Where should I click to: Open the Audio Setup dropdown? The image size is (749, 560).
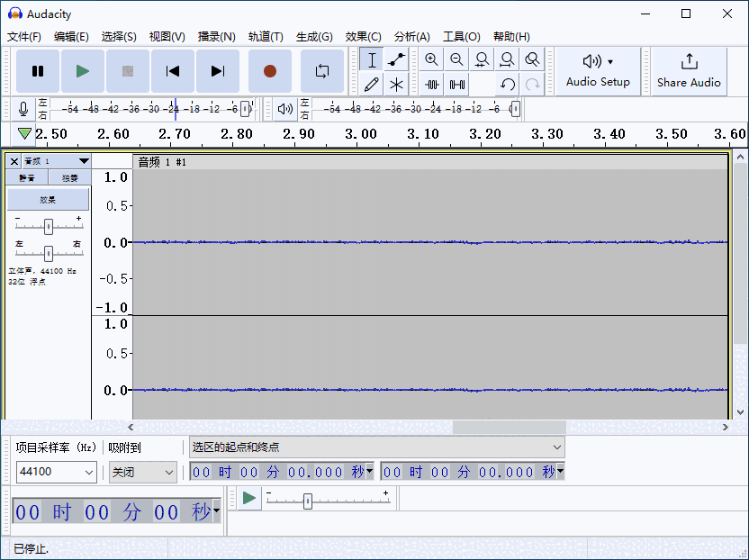click(x=598, y=71)
